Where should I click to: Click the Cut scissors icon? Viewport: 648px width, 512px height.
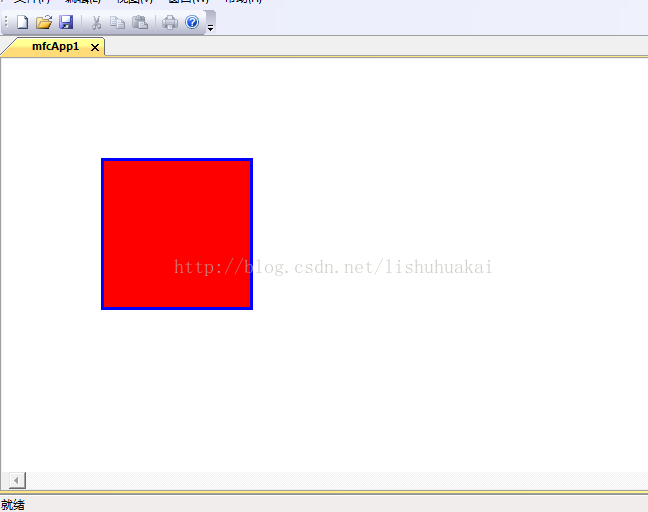(x=96, y=22)
